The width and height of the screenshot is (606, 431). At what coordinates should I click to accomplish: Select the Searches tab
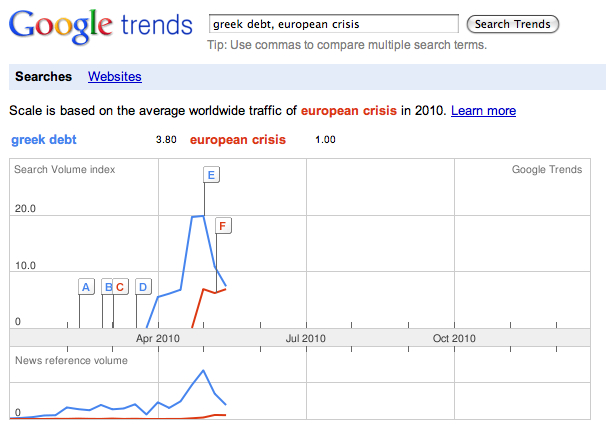43,76
